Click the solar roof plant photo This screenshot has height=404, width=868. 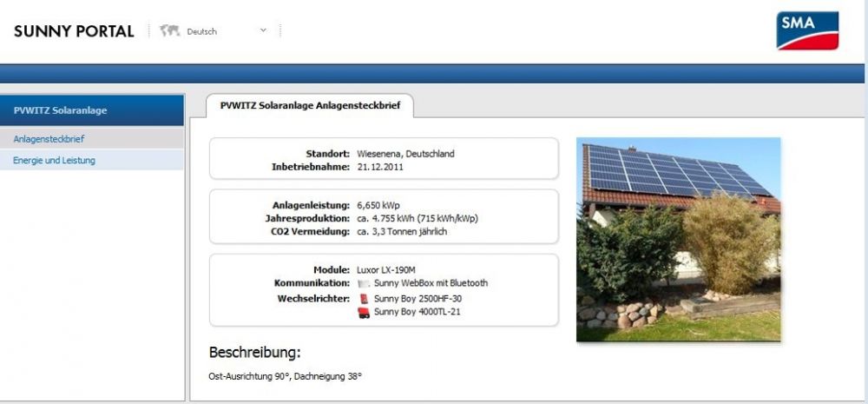678,239
